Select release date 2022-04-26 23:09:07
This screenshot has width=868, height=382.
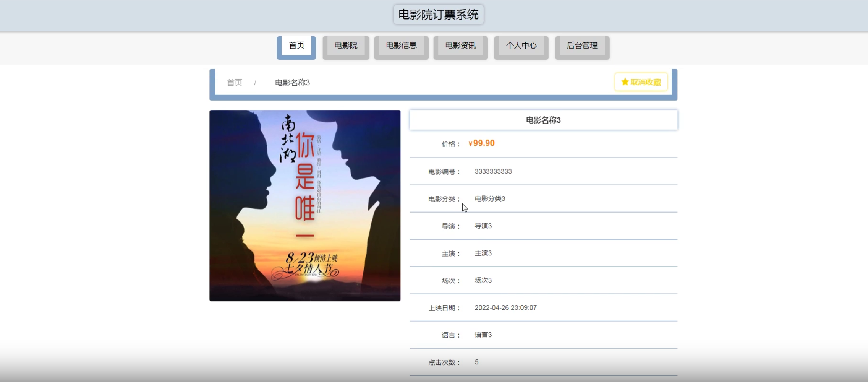point(505,307)
